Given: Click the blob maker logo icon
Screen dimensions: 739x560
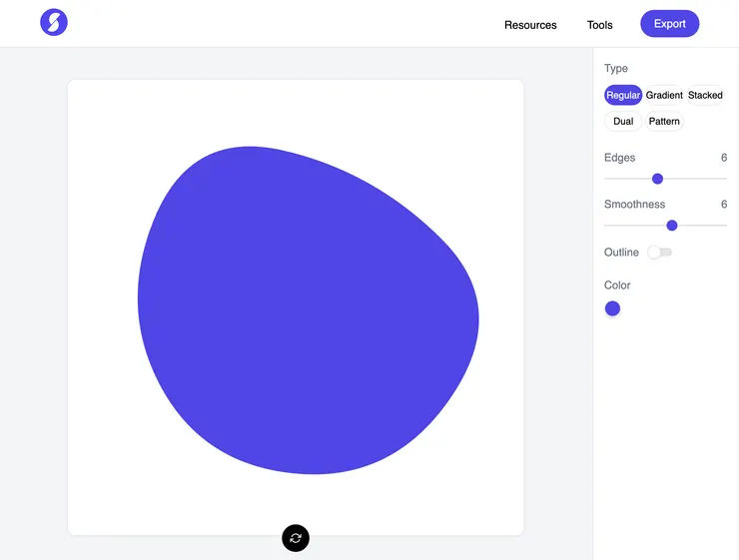Looking at the screenshot, I should coord(54,22).
